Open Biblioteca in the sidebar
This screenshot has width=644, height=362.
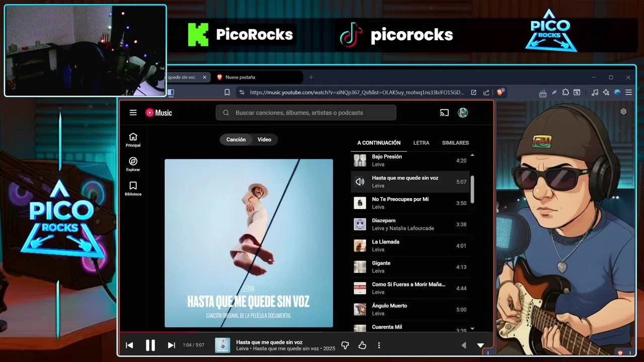(x=133, y=189)
